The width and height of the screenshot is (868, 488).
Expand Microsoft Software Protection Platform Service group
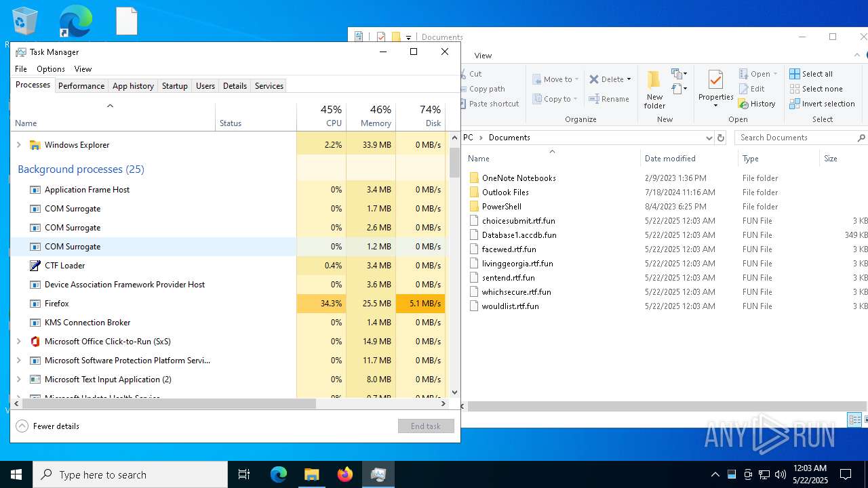[x=19, y=361]
